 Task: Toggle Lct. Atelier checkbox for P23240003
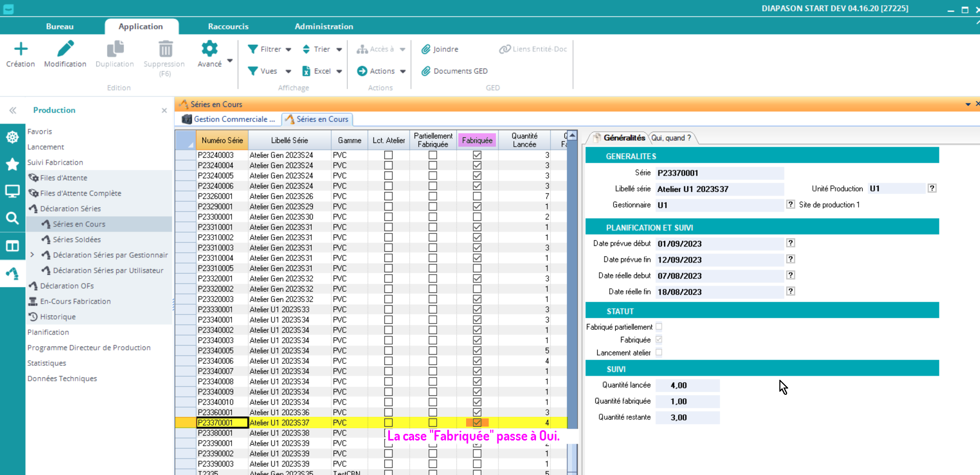(388, 155)
